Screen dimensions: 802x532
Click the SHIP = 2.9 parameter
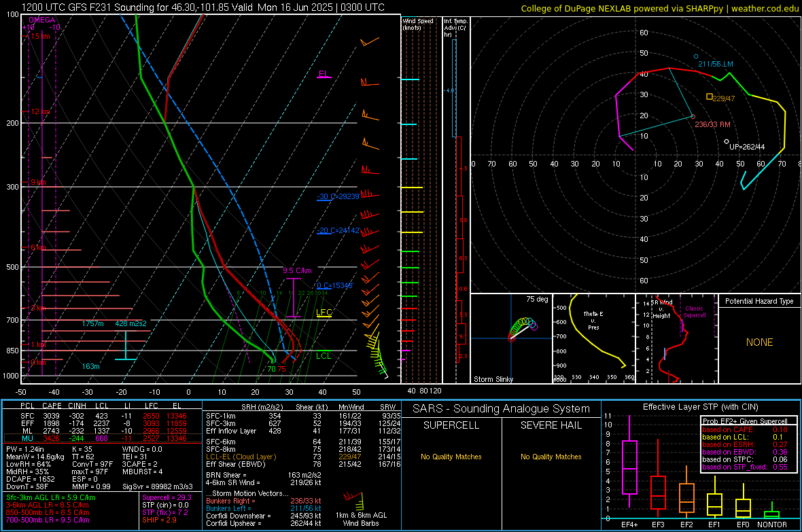point(159,520)
